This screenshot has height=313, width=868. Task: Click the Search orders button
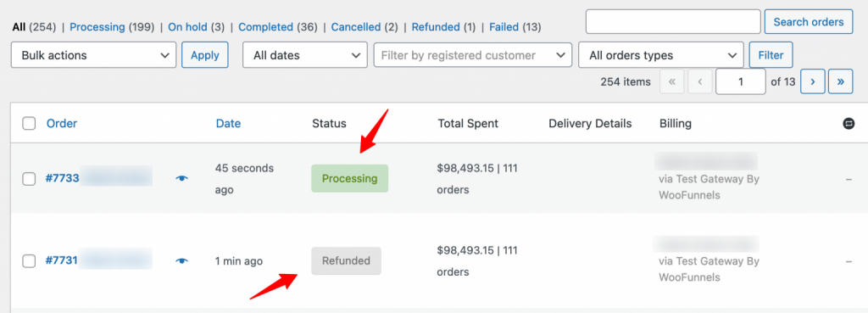point(809,22)
